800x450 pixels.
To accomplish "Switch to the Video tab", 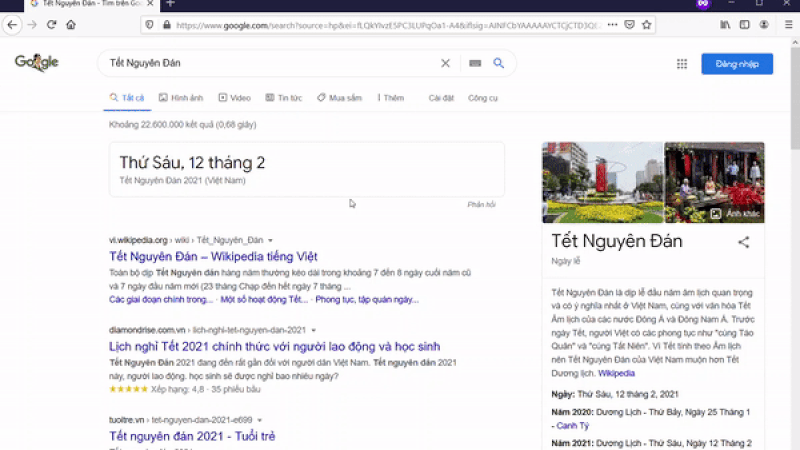I will click(235, 97).
